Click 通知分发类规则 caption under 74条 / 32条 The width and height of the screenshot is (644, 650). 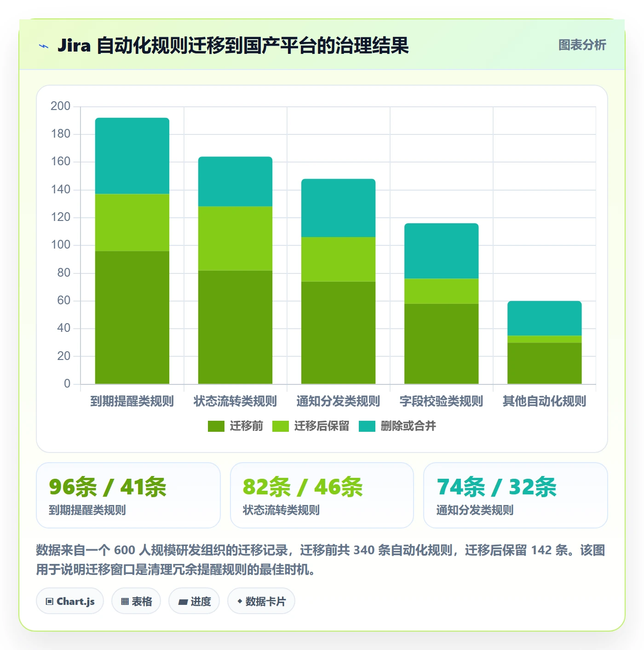tap(475, 510)
